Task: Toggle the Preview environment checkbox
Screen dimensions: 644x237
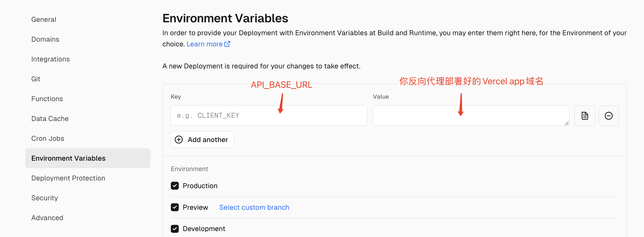Action: point(175,207)
